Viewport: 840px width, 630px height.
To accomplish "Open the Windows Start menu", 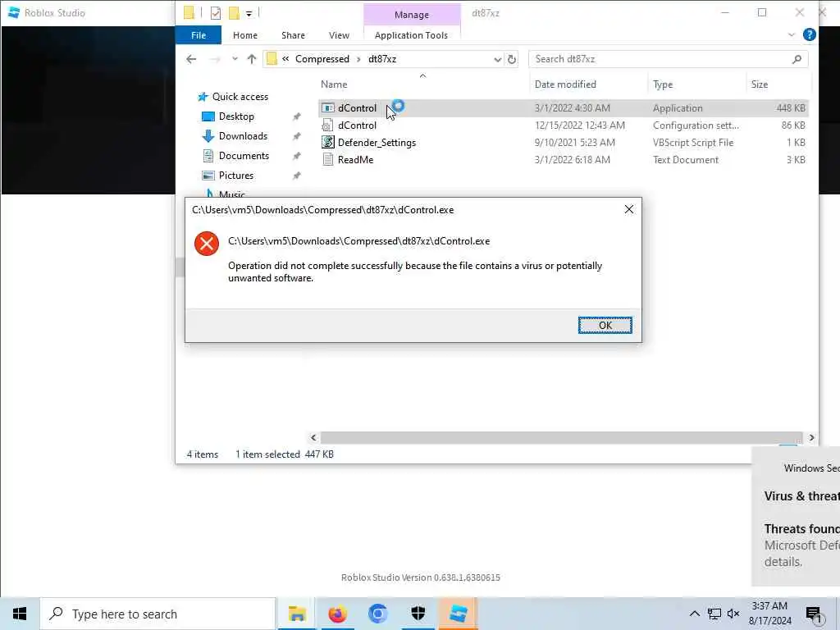I will (x=20, y=614).
